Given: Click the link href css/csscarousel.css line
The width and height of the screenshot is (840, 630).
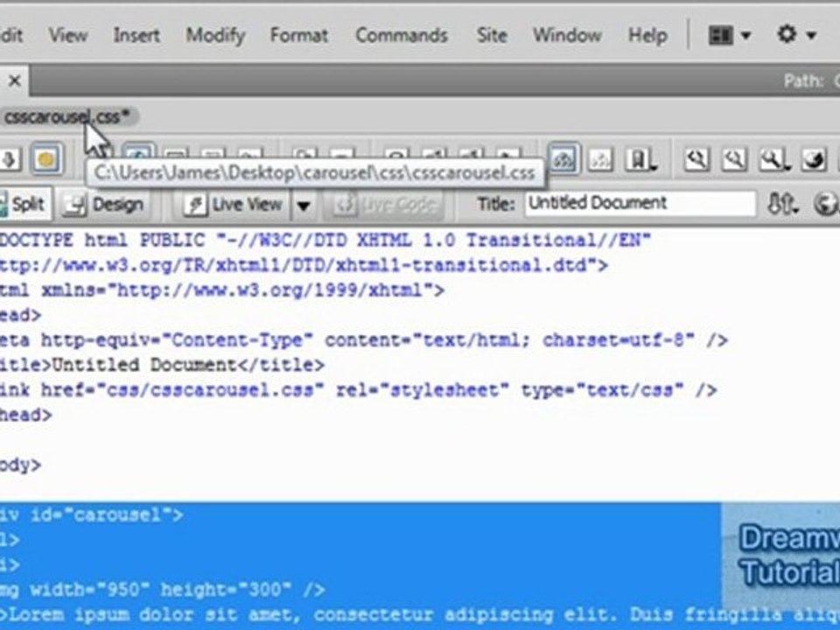Looking at the screenshot, I should pyautogui.click(x=358, y=390).
